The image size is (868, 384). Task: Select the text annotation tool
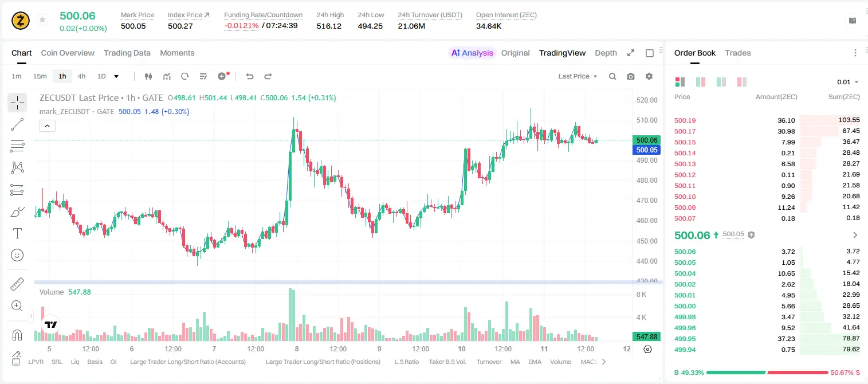(x=17, y=233)
